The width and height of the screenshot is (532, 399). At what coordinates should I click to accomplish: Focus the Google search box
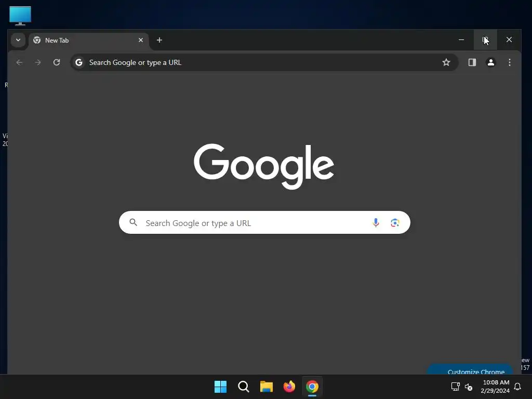[264, 222]
